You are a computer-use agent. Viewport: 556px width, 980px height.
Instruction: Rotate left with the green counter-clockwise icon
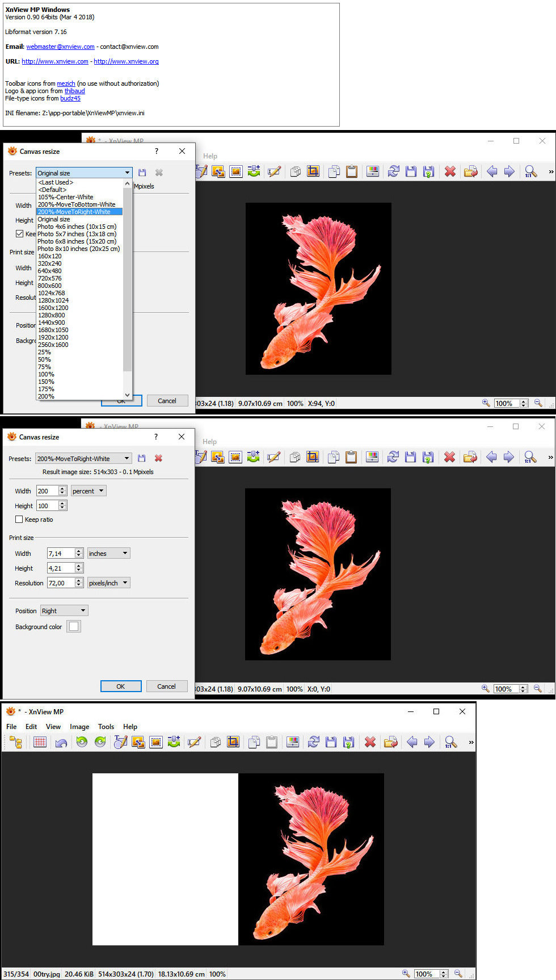pyautogui.click(x=82, y=742)
